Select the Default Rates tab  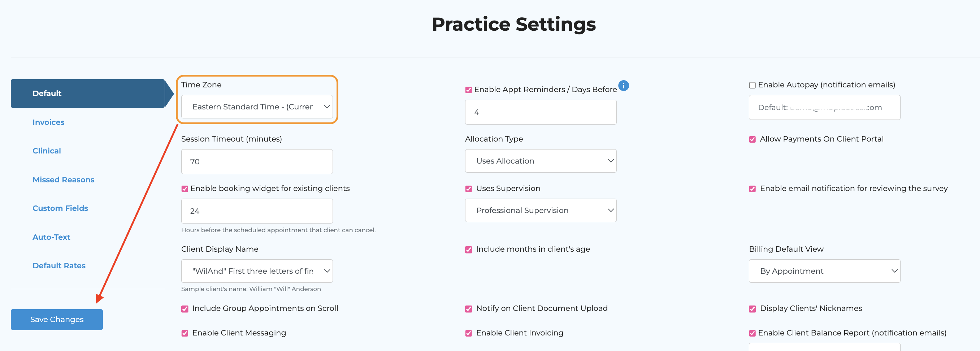point(59,265)
